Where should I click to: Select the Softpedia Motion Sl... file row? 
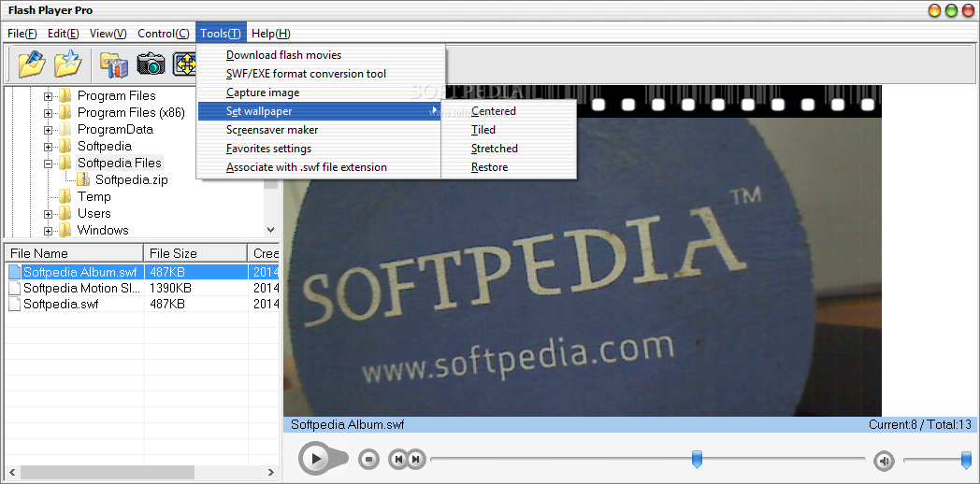(x=141, y=288)
